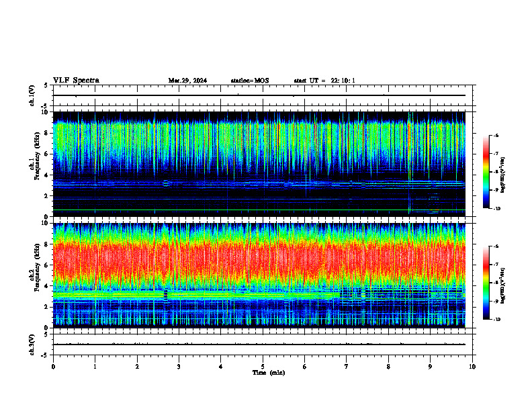This screenshot has width=532, height=411.
Task: Click the "-10" value on ch.1 colorbar
Action: (497, 209)
